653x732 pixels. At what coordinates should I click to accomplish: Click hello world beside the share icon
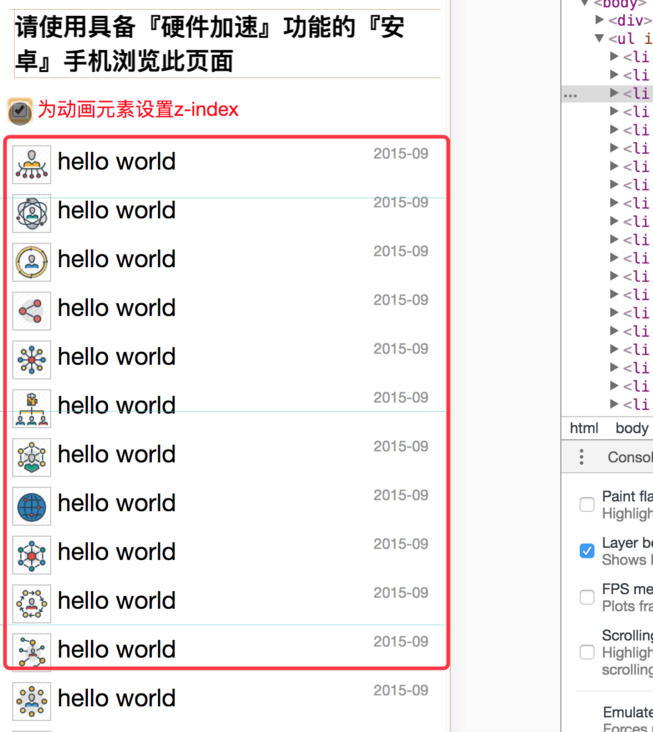click(117, 308)
